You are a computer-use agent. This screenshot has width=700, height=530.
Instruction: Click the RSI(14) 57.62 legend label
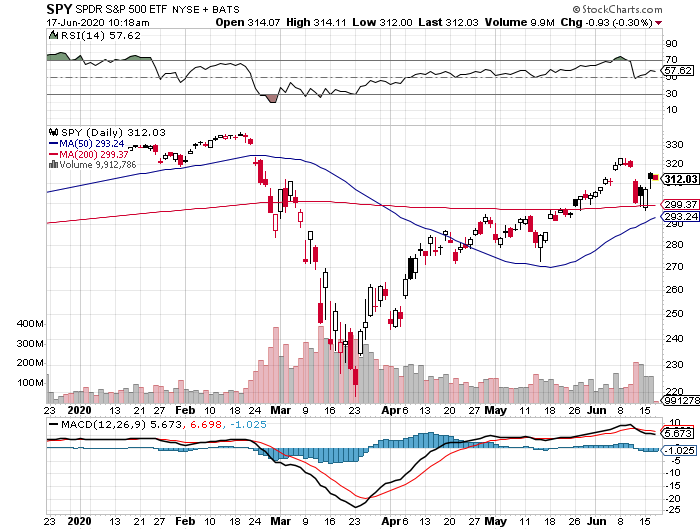tap(100, 35)
